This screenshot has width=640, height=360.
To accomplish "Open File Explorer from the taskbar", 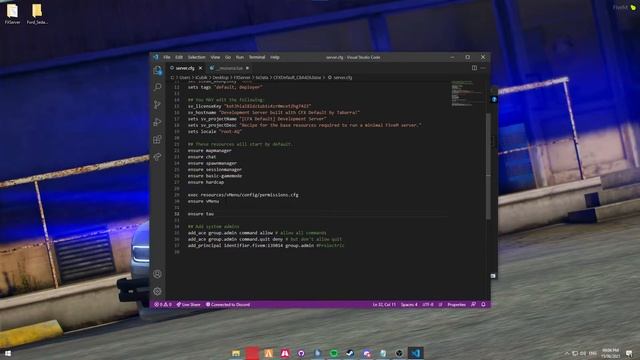I will [236, 353].
